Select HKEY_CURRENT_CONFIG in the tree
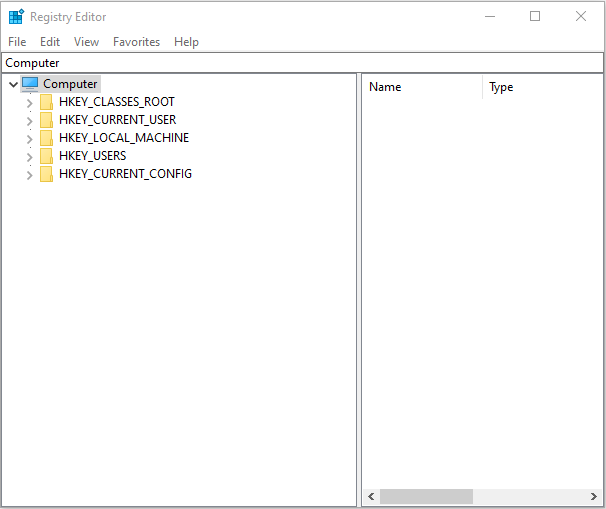The height and width of the screenshot is (509, 606). (x=125, y=174)
